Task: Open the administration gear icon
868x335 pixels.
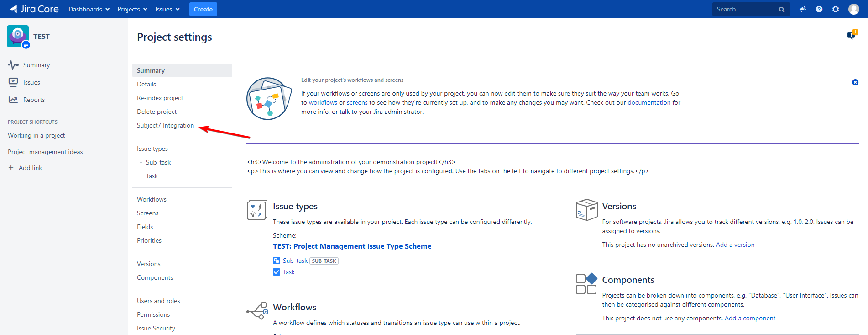Action: (836, 9)
